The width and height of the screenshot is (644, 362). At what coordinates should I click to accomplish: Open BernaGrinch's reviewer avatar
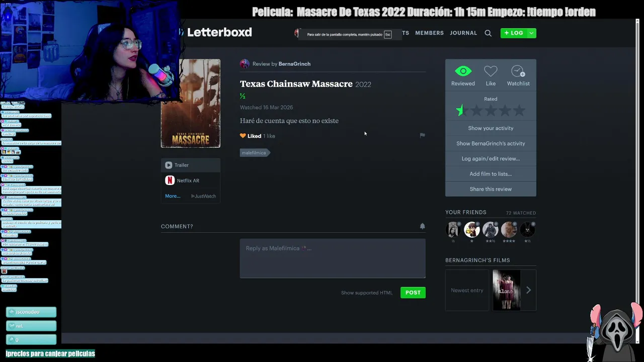[245, 64]
